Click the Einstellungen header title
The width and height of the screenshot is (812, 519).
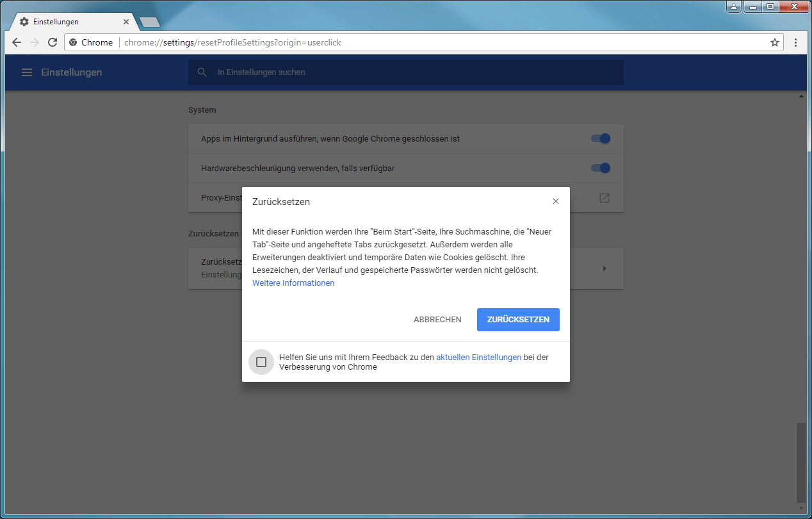(x=72, y=72)
